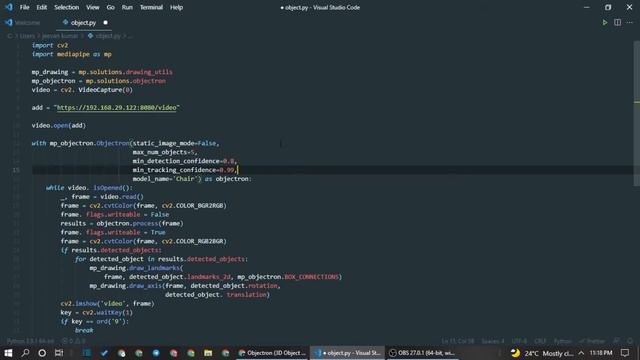Click 'while video.isOpened():' line

tap(89, 188)
